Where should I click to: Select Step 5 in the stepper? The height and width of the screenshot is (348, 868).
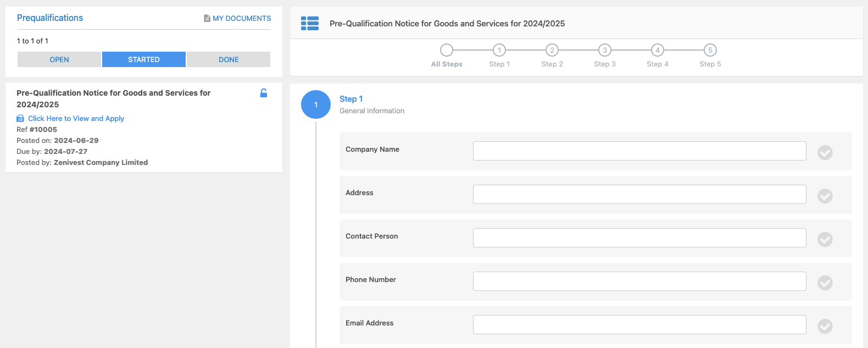[710, 50]
